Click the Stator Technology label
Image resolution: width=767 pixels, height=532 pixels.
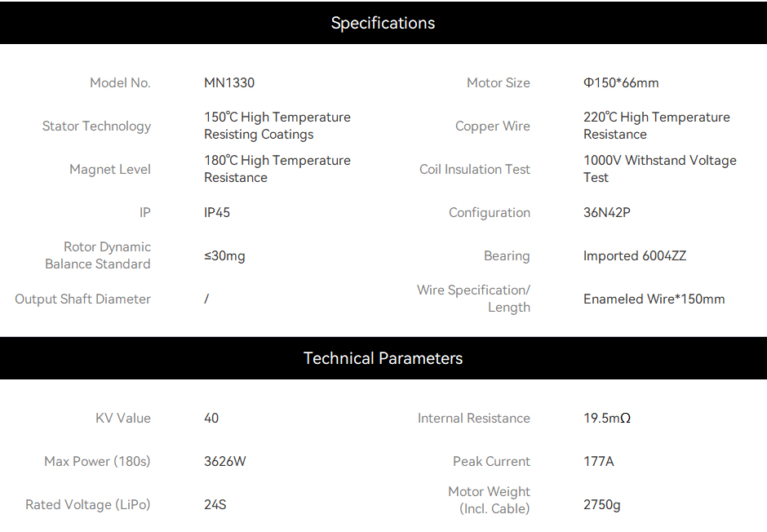click(x=96, y=126)
